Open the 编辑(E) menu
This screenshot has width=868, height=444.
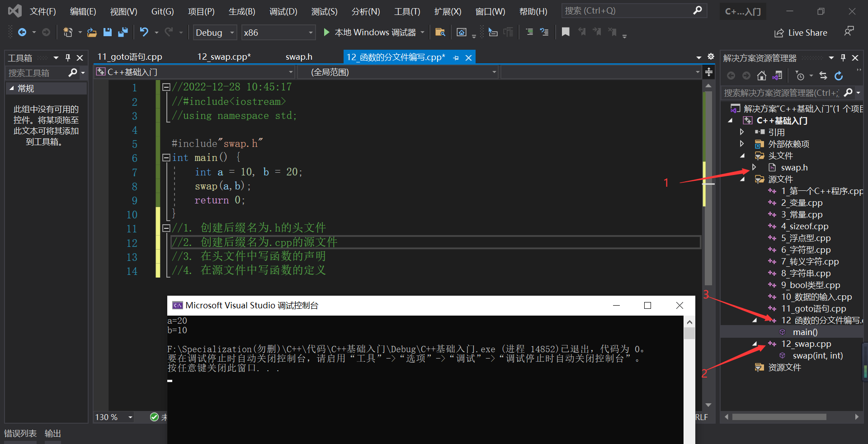pos(83,11)
